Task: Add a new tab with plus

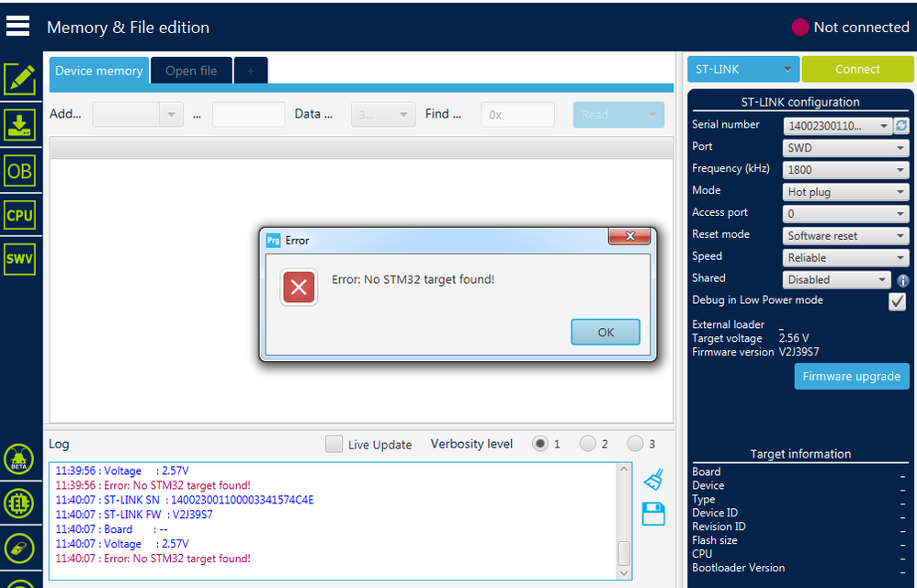Action: [x=250, y=71]
